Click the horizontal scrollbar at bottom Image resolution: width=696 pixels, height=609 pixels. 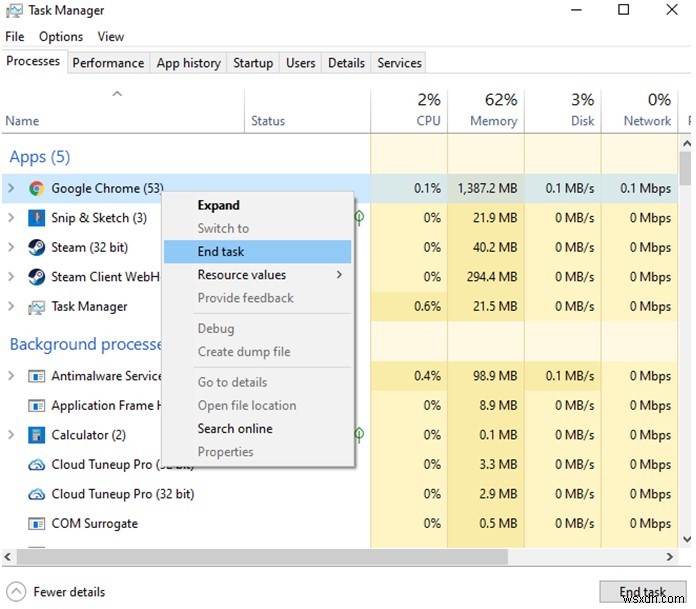point(340,557)
